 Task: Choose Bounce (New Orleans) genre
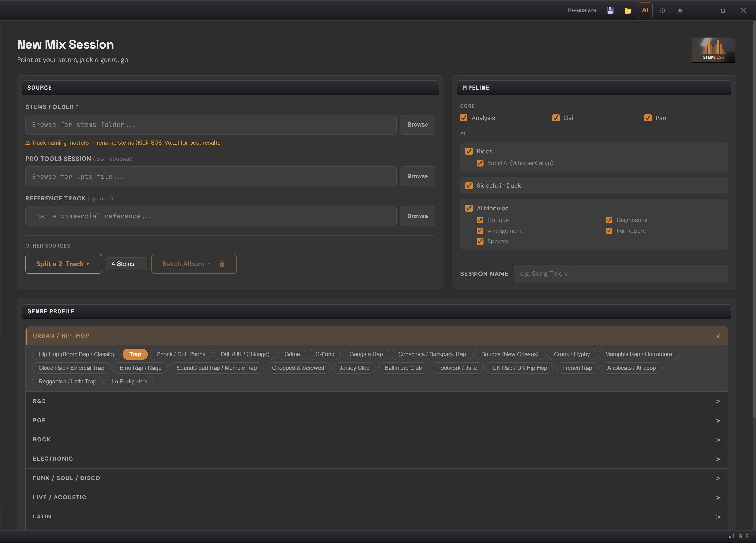click(x=510, y=354)
